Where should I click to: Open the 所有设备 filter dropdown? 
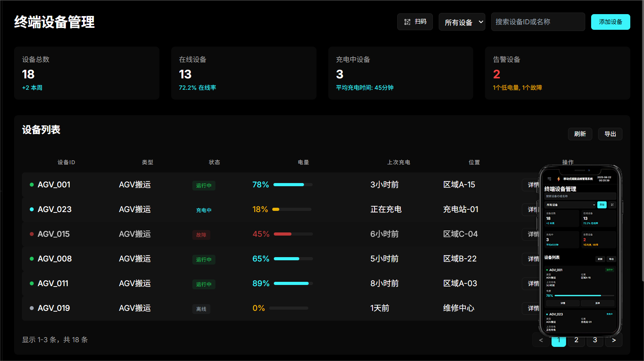[x=462, y=22]
